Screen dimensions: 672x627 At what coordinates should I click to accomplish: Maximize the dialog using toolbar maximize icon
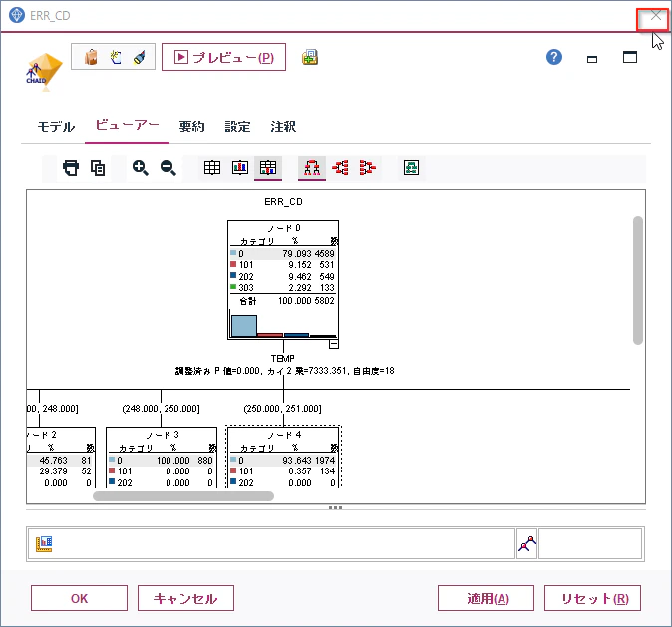tap(630, 57)
